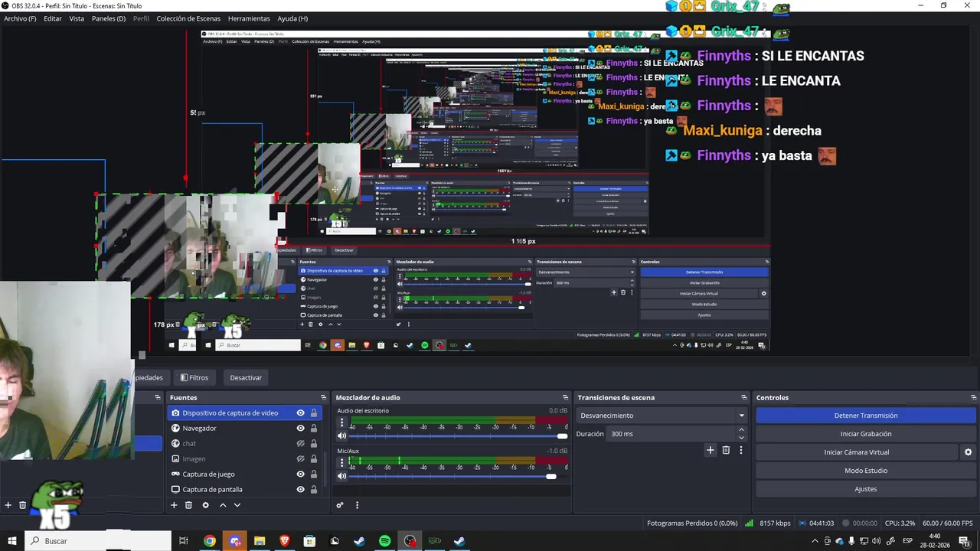Screen dimensions: 980x551
Task: Click Iniciar Cámara Virtual button
Action: [x=857, y=452]
